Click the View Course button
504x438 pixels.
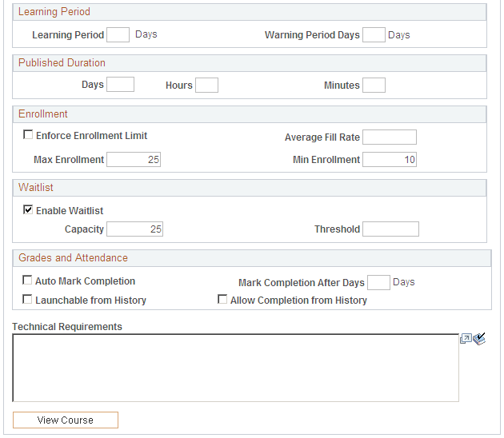(x=66, y=420)
